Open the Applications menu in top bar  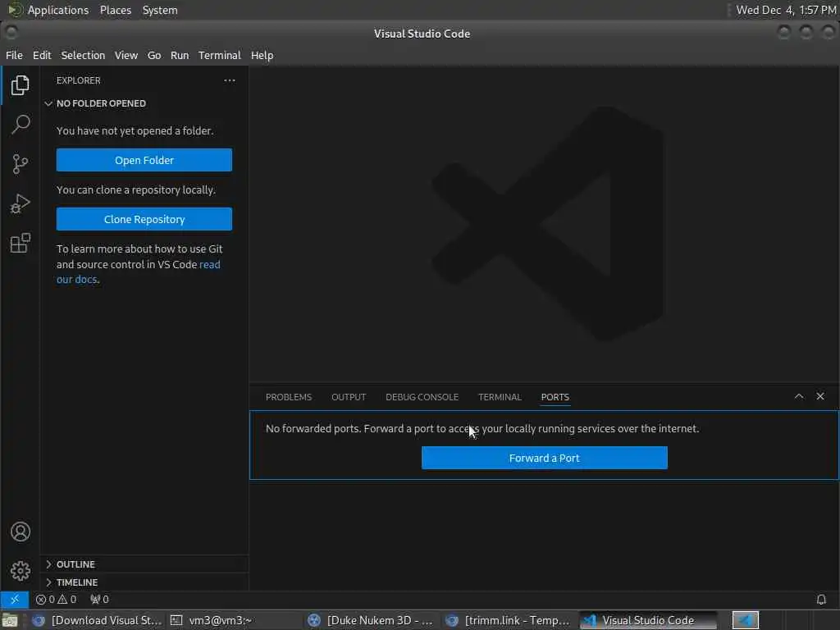coord(58,10)
